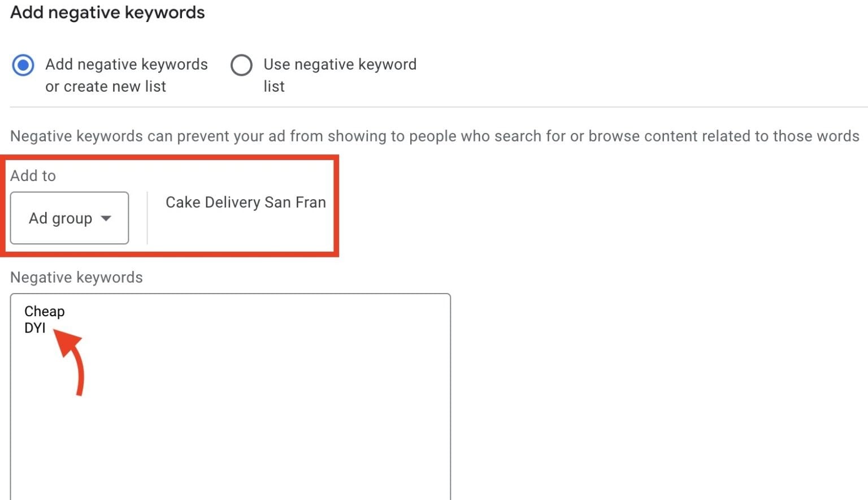Click the 'Cake Delivery San Fran' ad group name
This screenshot has height=500, width=868.
pyautogui.click(x=245, y=202)
